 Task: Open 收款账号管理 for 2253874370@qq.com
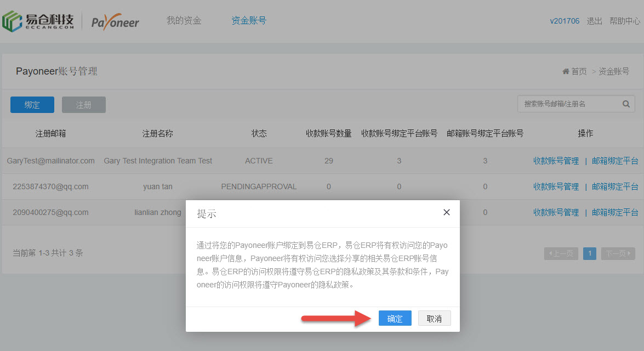(556, 186)
